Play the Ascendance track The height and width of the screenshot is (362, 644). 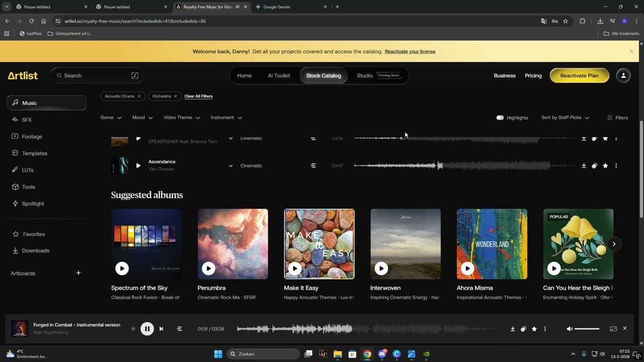138,165
